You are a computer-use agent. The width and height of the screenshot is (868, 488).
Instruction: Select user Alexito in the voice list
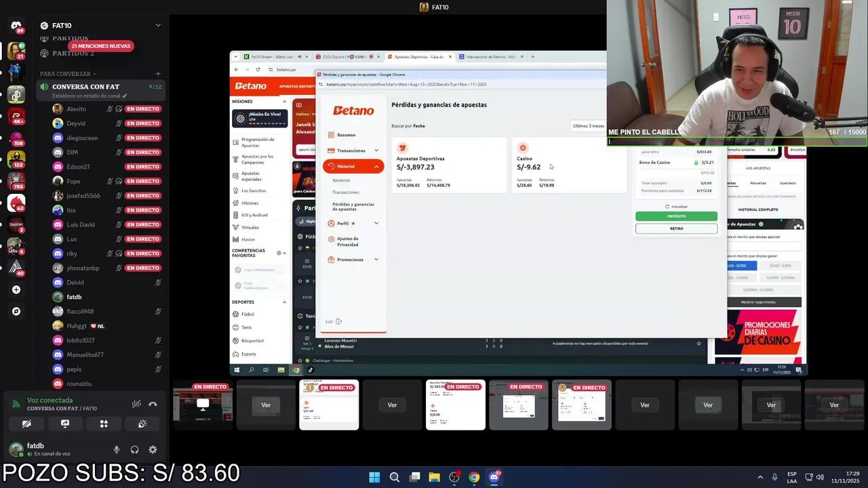pos(76,108)
